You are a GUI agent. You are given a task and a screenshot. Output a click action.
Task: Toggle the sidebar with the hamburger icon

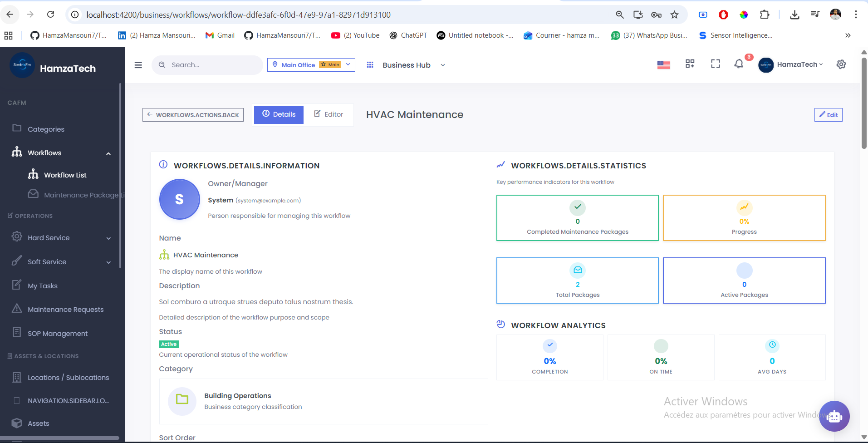point(138,65)
